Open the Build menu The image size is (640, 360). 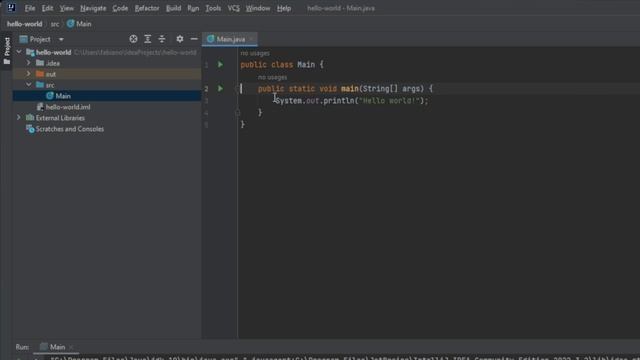(173, 8)
